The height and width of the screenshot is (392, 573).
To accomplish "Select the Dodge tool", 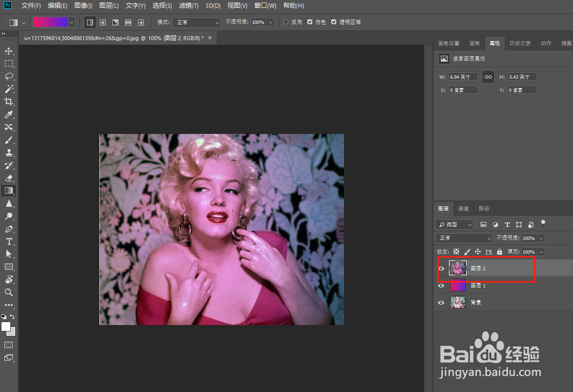I will click(9, 216).
